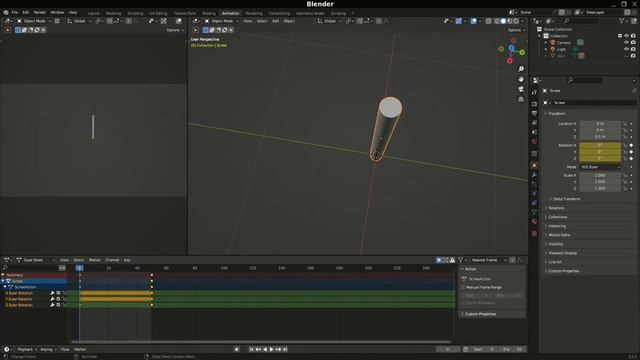Open Object Mode dropdown in main viewport

(222, 21)
